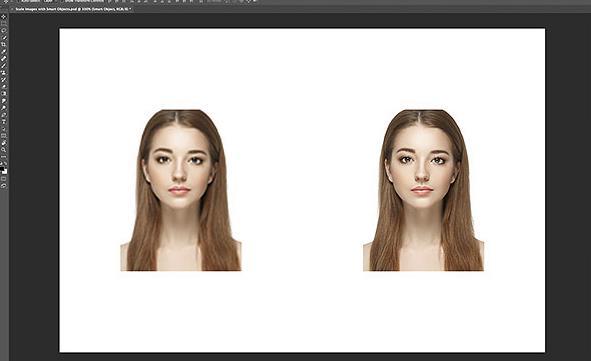Toggle Quick Mask mode icon
591x361 pixels.
coord(4,178)
